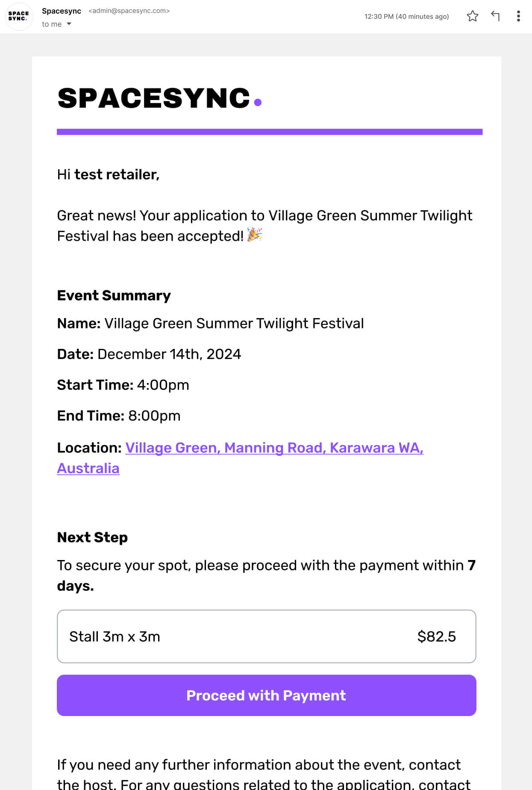Image resolution: width=532 pixels, height=790 pixels.
Task: Expand the "to me" recipient details arrow
Action: click(69, 24)
